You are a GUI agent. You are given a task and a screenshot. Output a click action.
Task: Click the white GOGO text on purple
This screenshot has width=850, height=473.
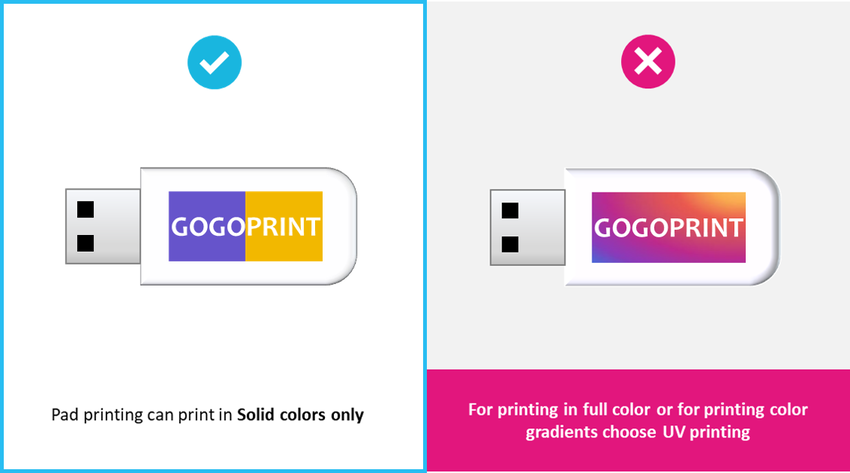click(209, 227)
